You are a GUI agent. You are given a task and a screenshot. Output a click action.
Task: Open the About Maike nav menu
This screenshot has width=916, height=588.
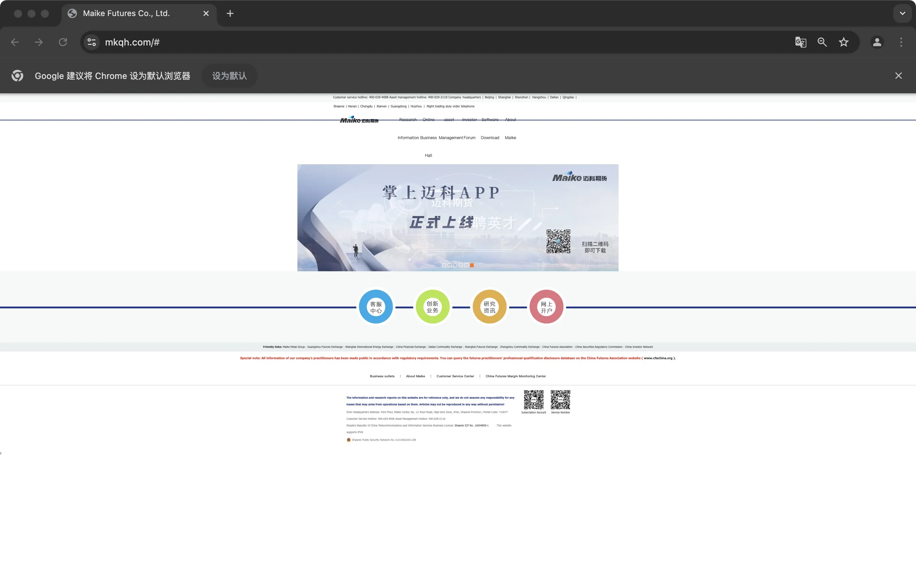click(511, 129)
